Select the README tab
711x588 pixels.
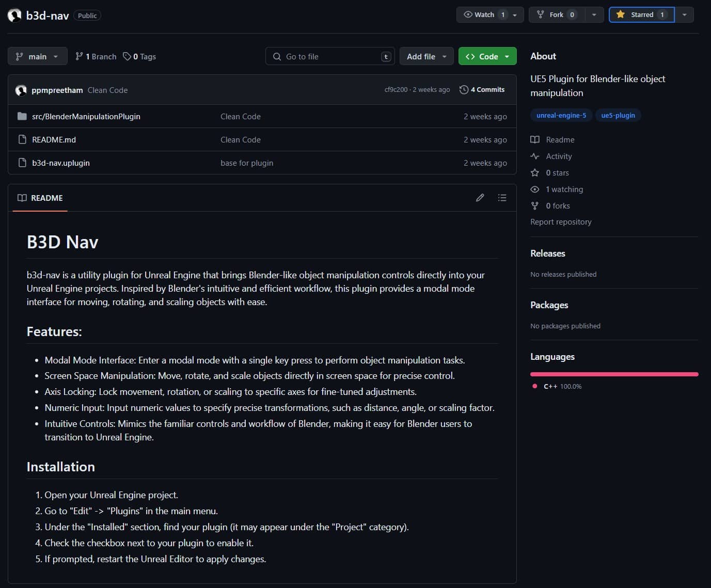[40, 198]
